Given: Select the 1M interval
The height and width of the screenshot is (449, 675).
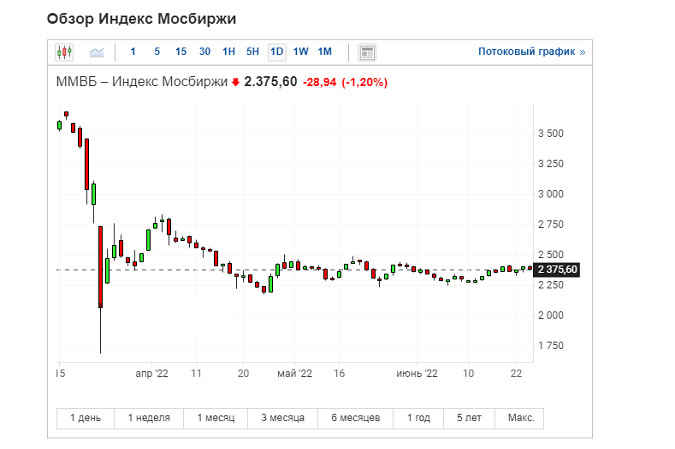Looking at the screenshot, I should (x=325, y=52).
